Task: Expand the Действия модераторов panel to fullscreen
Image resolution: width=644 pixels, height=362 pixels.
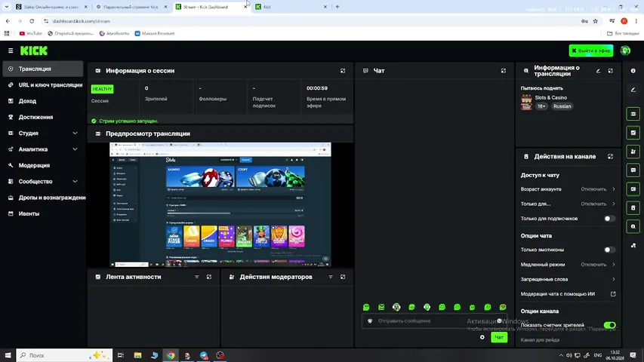Action: (x=343, y=277)
